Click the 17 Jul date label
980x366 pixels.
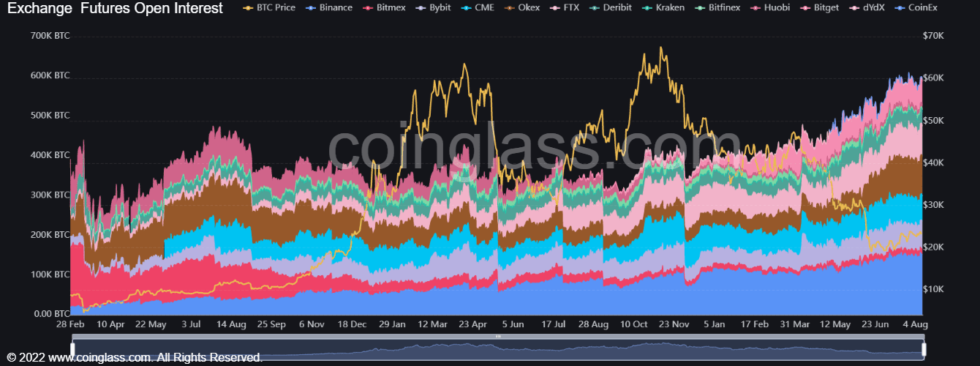click(553, 324)
